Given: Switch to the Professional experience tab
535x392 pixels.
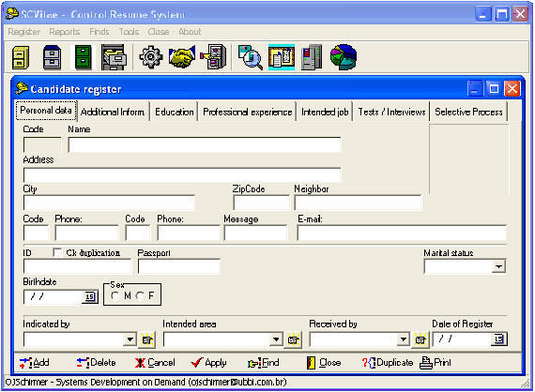Looking at the screenshot, I should [x=248, y=112].
